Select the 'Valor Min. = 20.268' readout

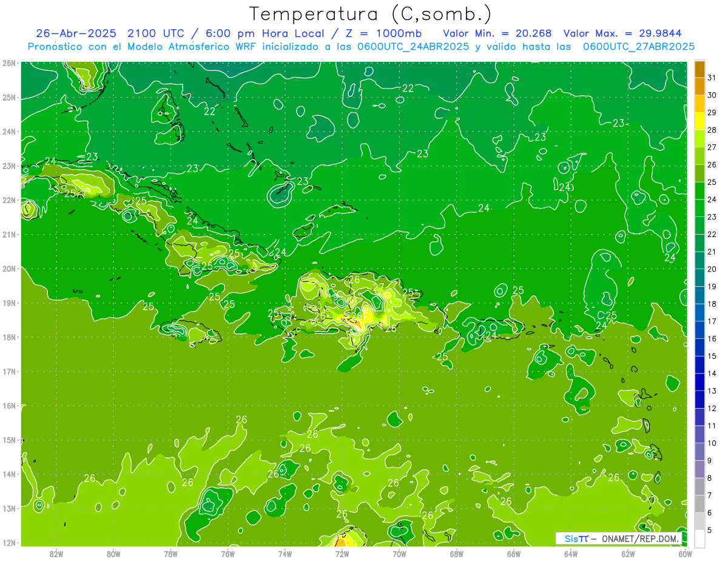pyautogui.click(x=497, y=33)
